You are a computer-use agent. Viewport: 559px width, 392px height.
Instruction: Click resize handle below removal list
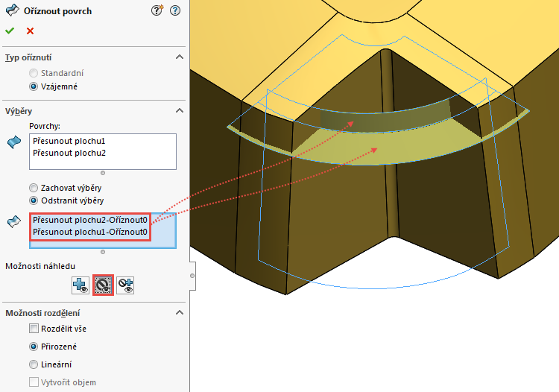click(x=103, y=252)
